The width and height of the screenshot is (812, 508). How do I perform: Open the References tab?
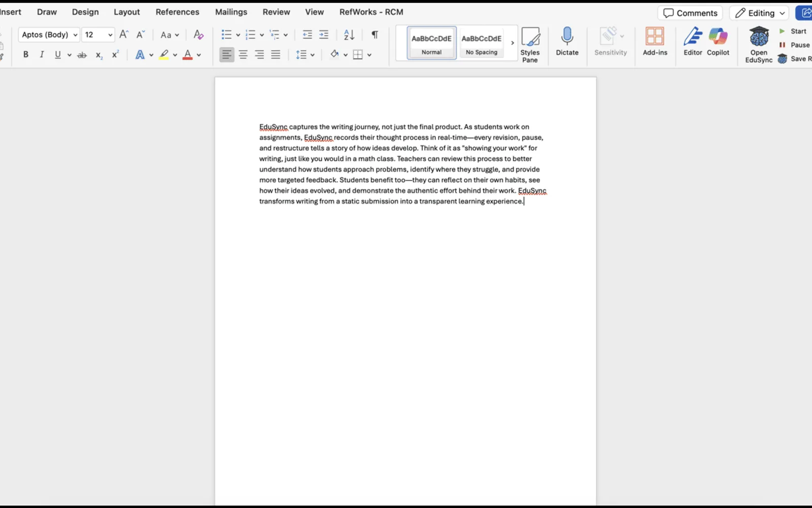tap(178, 12)
